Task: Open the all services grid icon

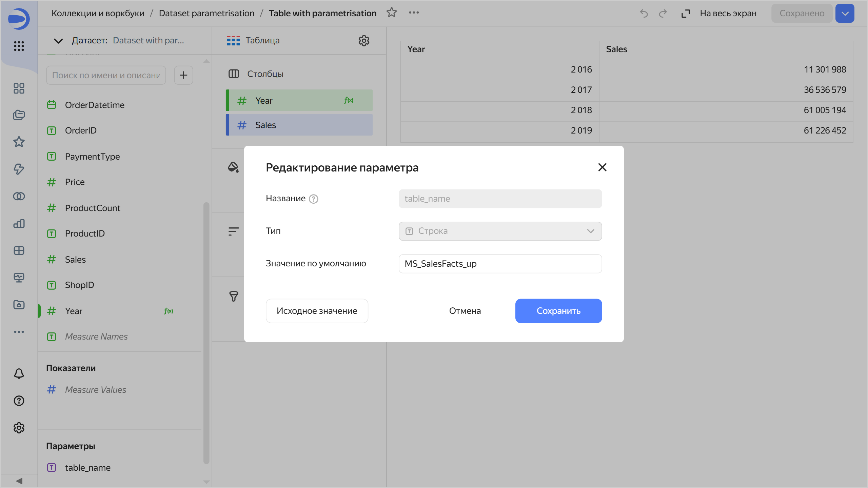Action: click(x=19, y=46)
